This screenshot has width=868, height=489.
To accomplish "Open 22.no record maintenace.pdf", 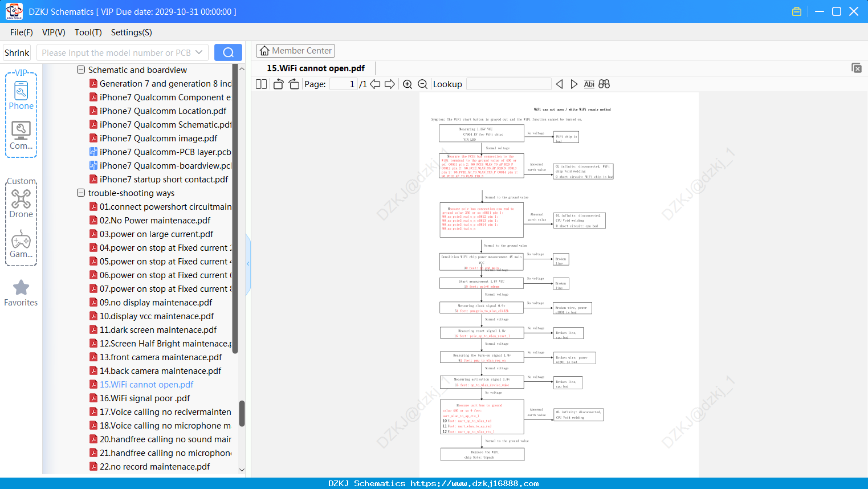I will pos(149,467).
